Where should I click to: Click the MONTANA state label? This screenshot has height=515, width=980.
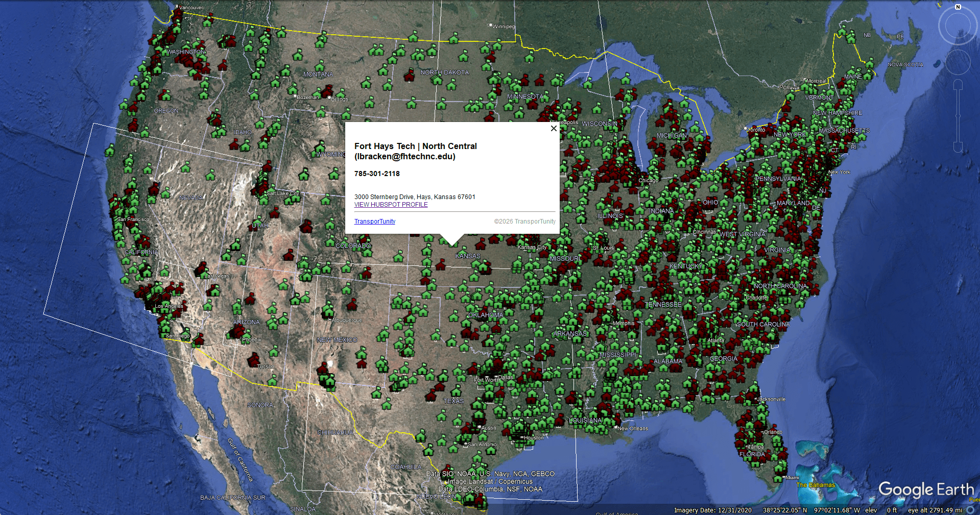(318, 75)
